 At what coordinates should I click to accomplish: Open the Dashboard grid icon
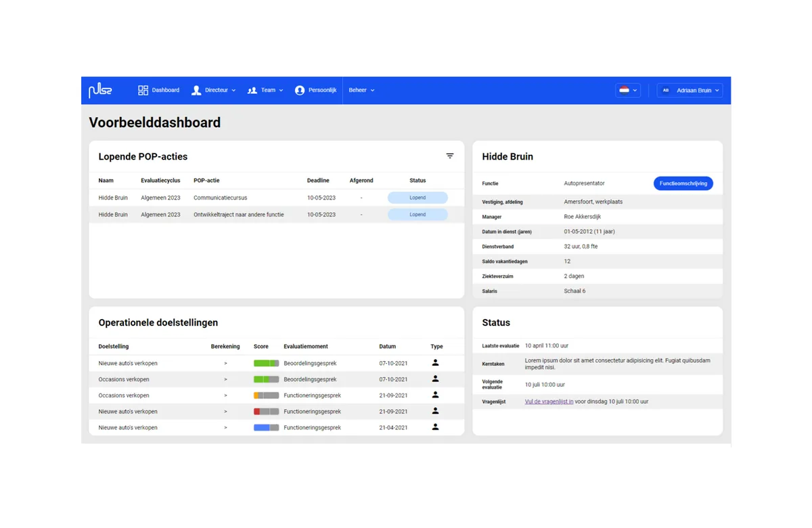[143, 90]
